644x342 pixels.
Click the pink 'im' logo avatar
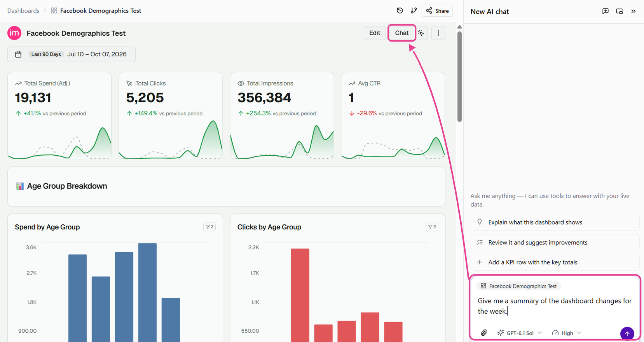(x=14, y=33)
